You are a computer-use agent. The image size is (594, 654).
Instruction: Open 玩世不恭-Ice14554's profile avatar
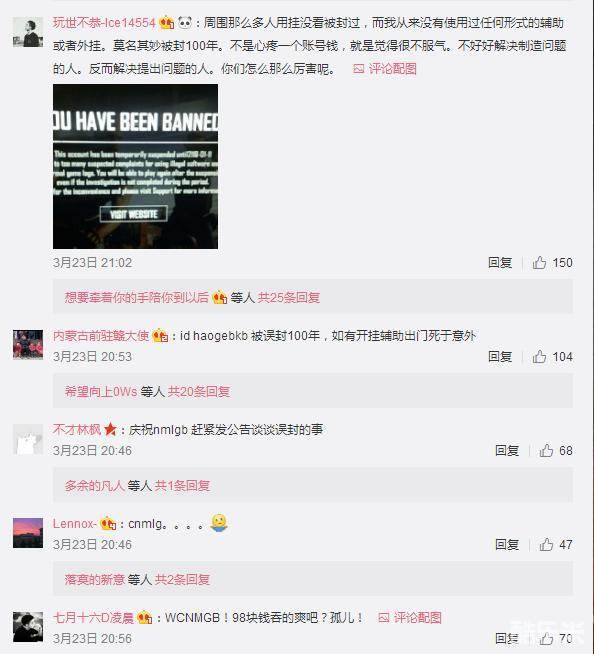click(28, 32)
